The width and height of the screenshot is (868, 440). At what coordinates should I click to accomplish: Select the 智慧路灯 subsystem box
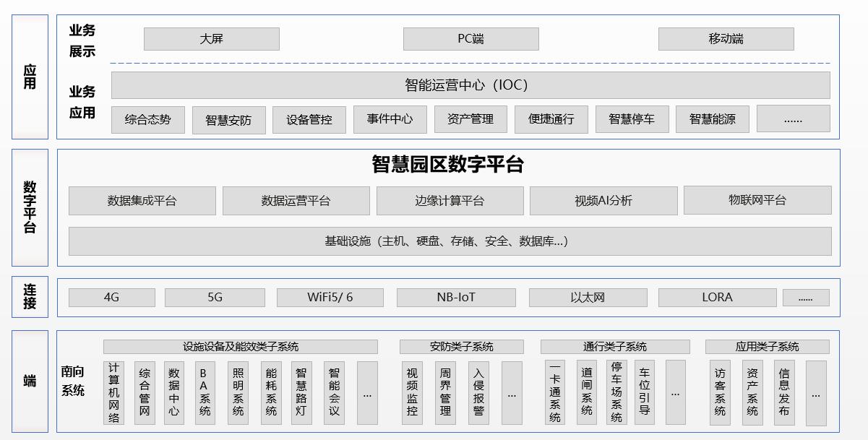click(301, 392)
